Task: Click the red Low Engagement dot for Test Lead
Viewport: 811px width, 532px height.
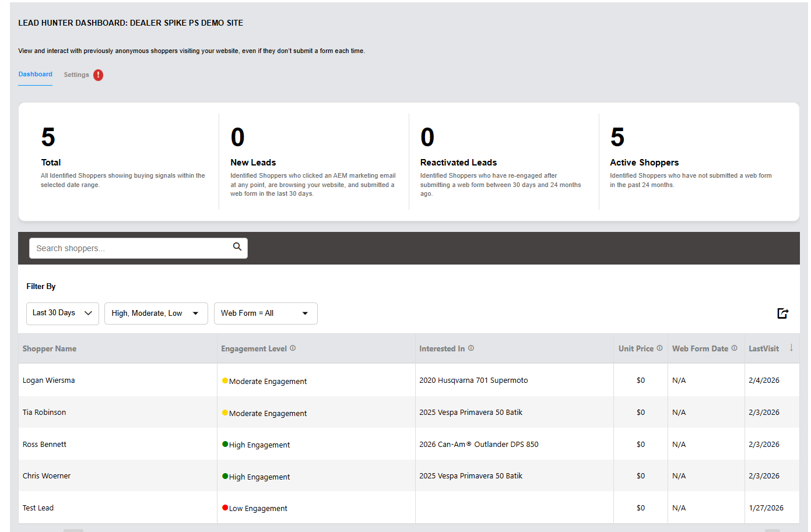Action: (225, 508)
